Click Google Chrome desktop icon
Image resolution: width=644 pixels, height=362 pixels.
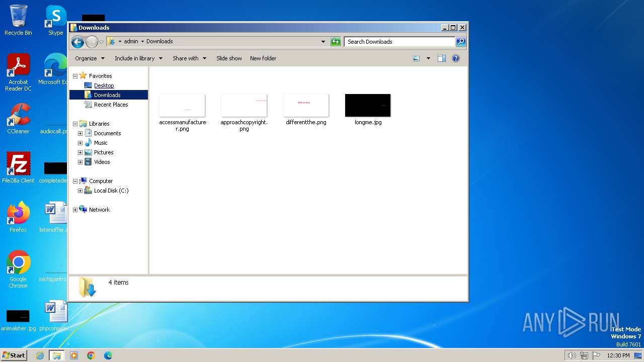[x=18, y=269]
